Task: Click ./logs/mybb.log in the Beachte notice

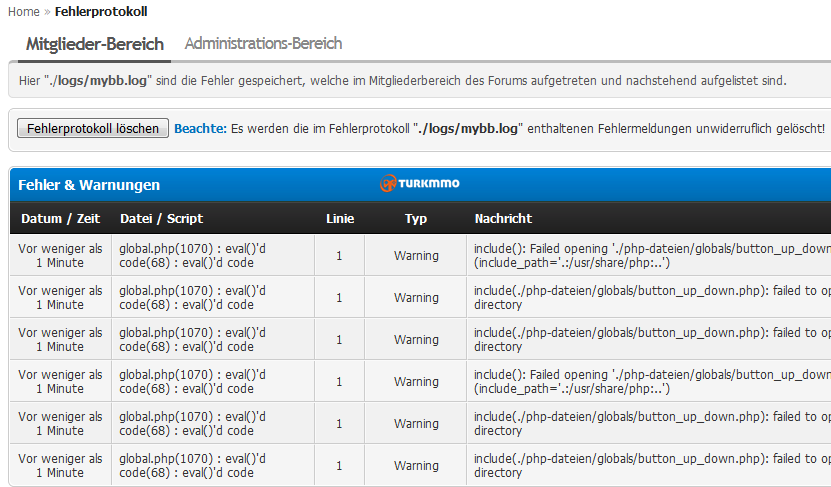Action: (468, 128)
